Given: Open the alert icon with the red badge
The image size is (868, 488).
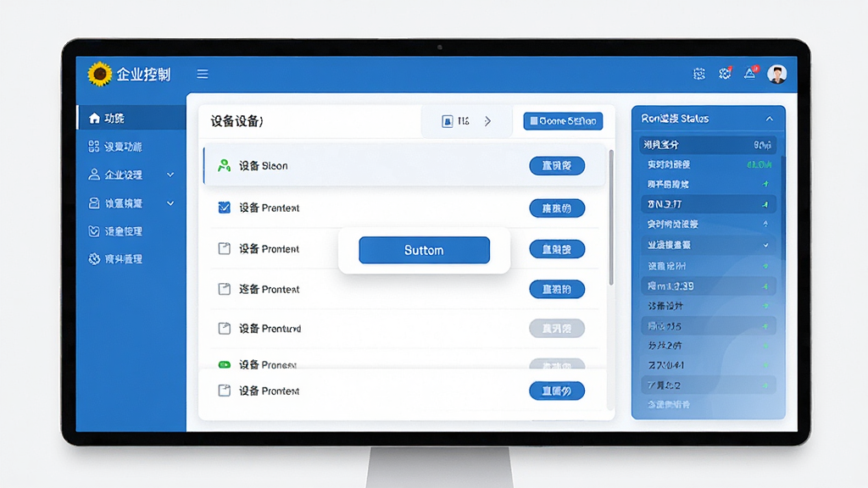Looking at the screenshot, I should tap(750, 73).
